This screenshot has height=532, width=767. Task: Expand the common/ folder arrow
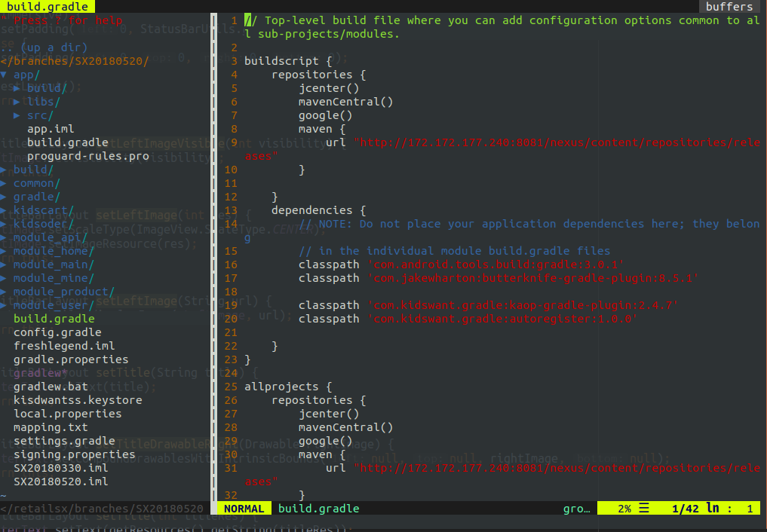coord(4,184)
